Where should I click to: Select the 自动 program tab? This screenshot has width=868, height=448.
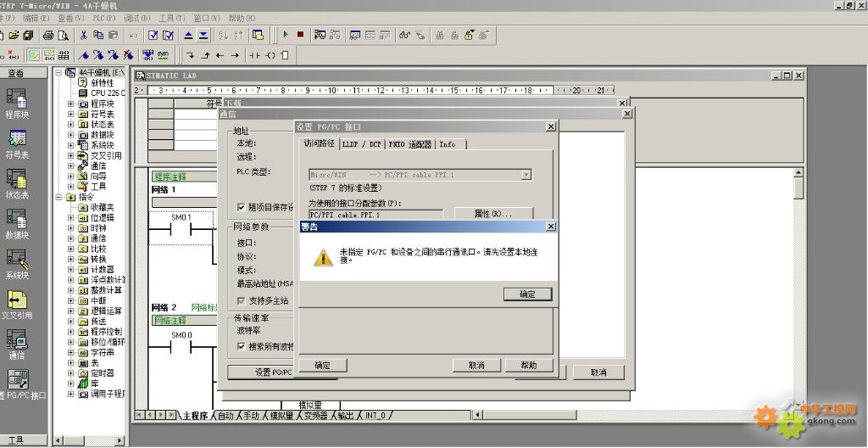coord(225,415)
